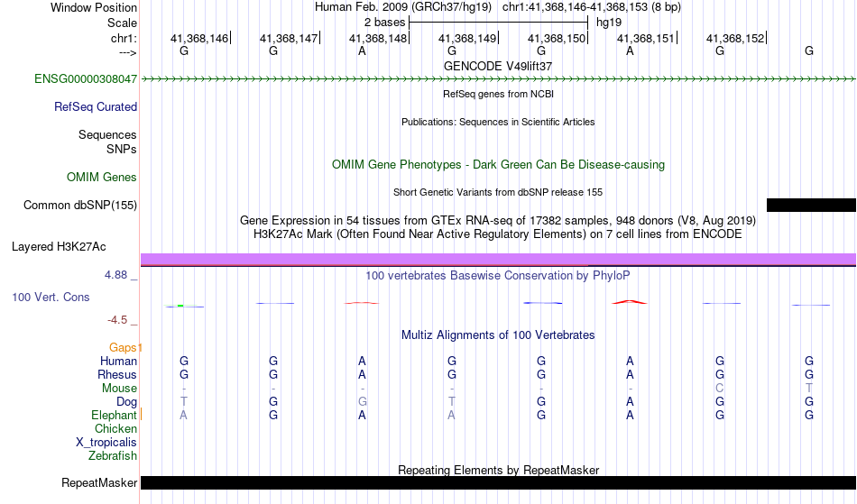
Task: Click 100 vertebrates Basewise Conservation PhyloP title
Action: tap(498, 275)
